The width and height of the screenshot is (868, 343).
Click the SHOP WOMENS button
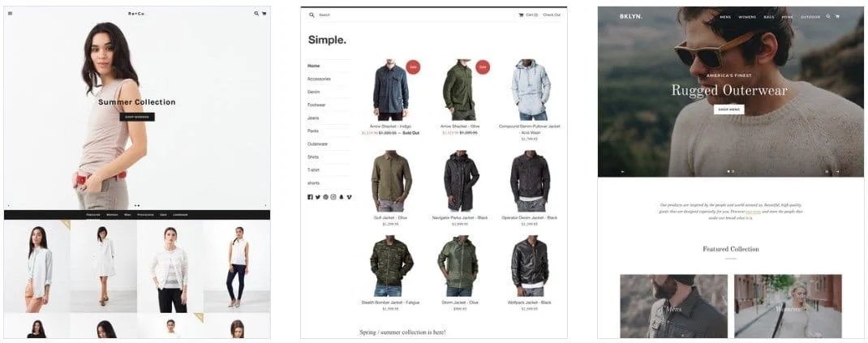click(137, 117)
